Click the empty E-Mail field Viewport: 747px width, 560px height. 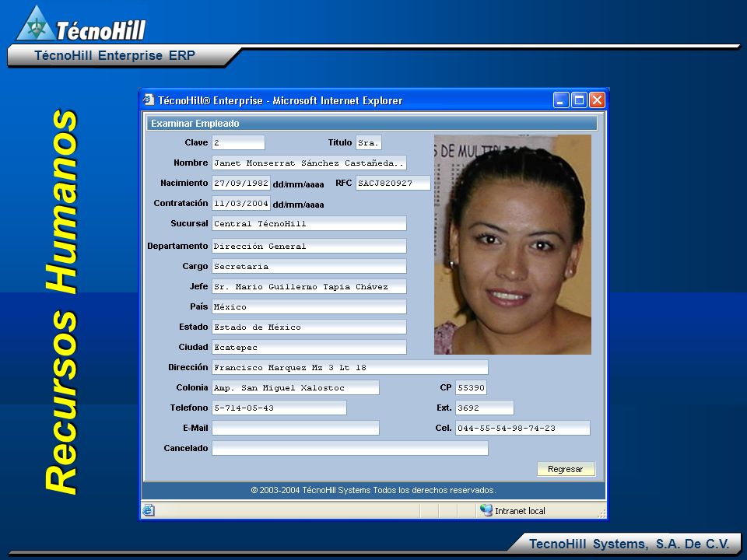[x=296, y=428]
